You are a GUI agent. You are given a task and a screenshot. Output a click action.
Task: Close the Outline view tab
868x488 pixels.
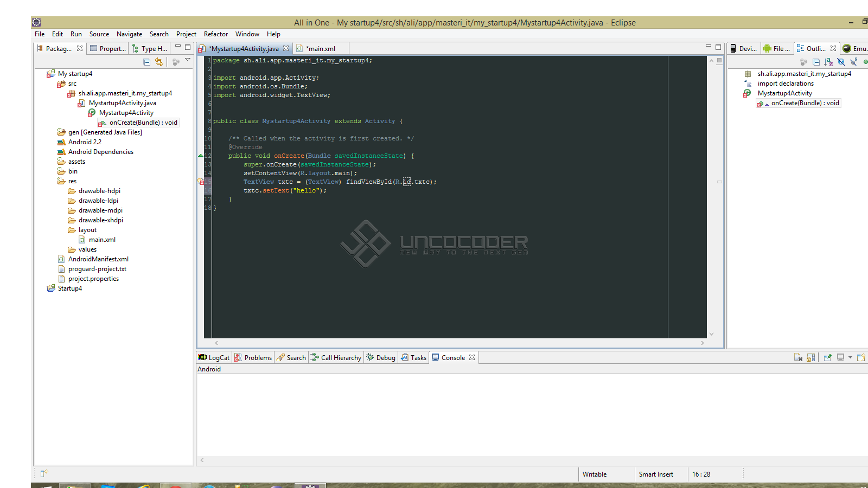tap(833, 48)
